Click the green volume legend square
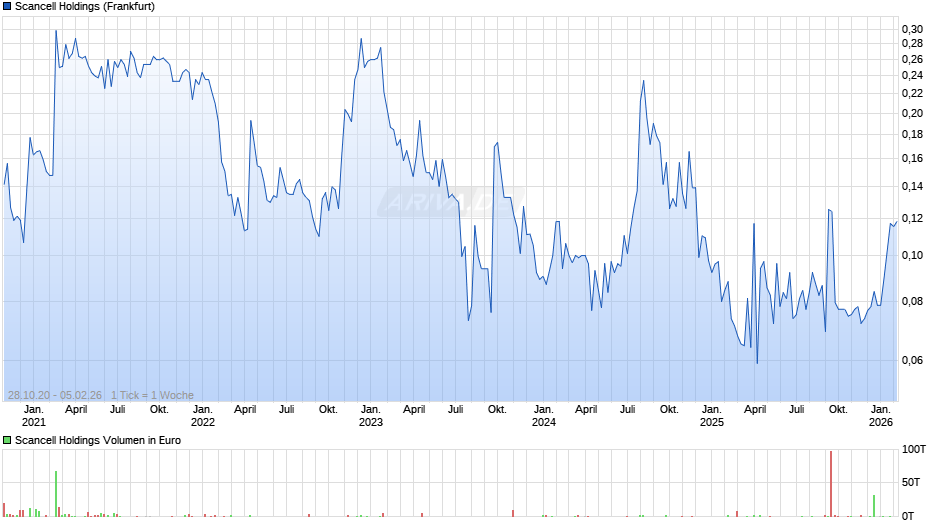The height and width of the screenshot is (526, 940). [x=7, y=440]
